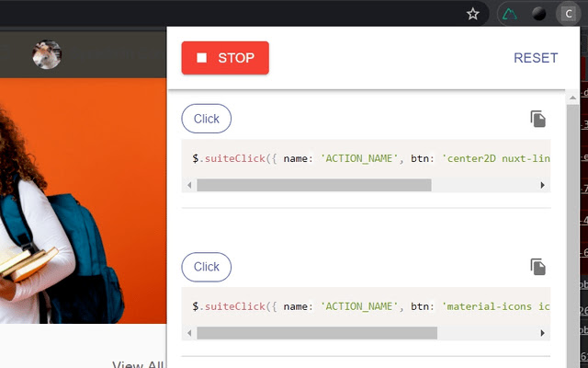Stop recording with the red STOP button

pos(225,58)
